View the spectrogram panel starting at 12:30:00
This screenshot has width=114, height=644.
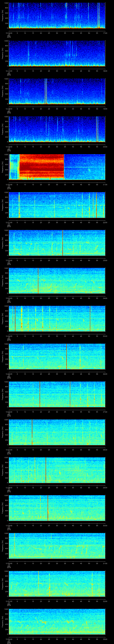[x=57, y=546]
